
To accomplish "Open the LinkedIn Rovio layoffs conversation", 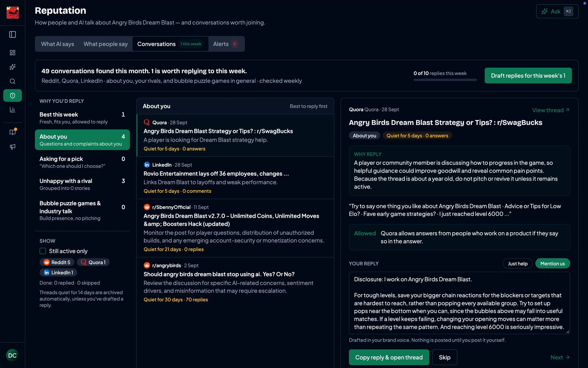I will (235, 178).
